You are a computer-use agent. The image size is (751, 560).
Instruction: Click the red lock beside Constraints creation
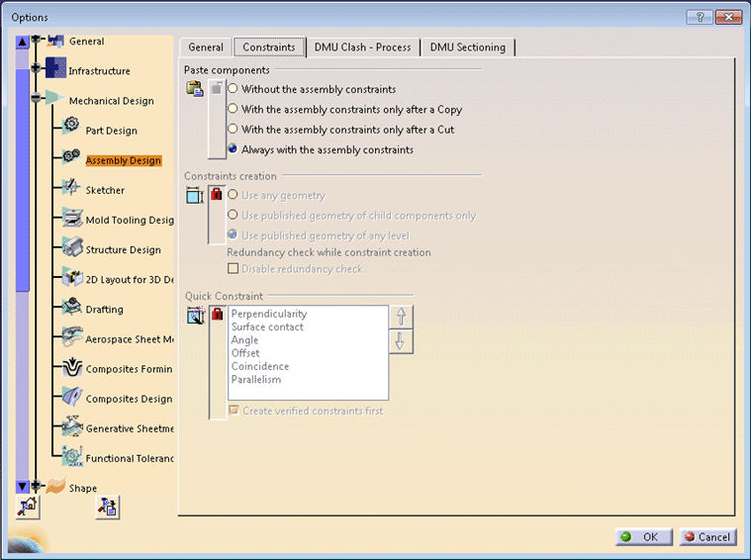pos(217,194)
